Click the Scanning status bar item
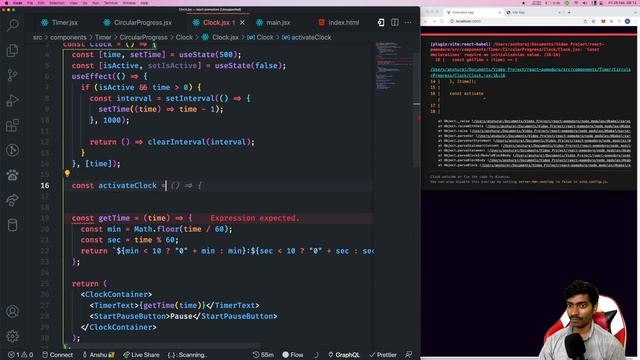Screen dimensions: 640x360 coord(187,355)
